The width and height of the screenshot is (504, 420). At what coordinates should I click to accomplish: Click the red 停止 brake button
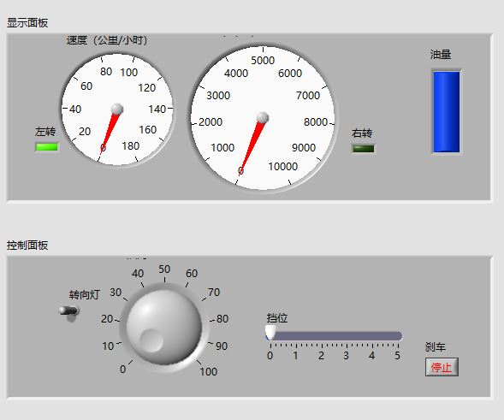(442, 367)
